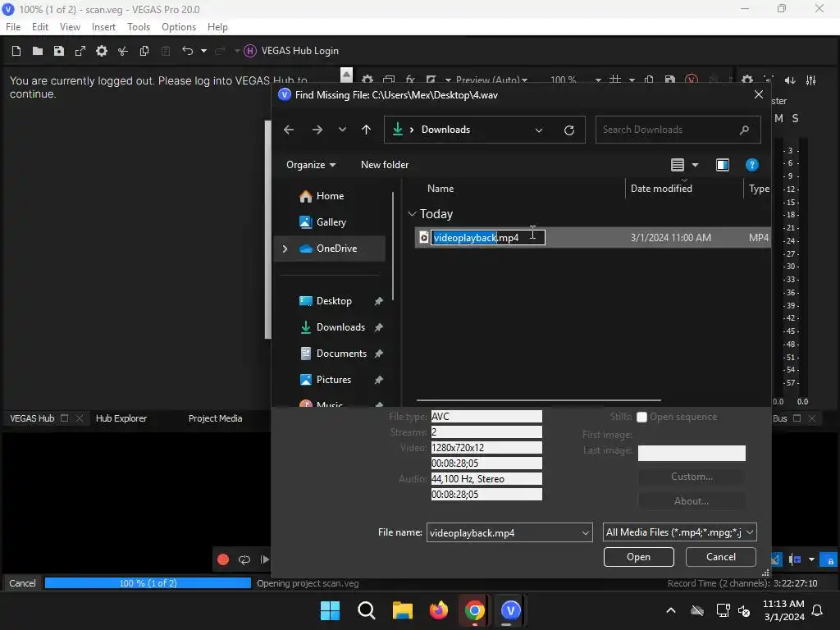Click the blue help question icon
This screenshot has height=630, width=840.
coord(752,165)
